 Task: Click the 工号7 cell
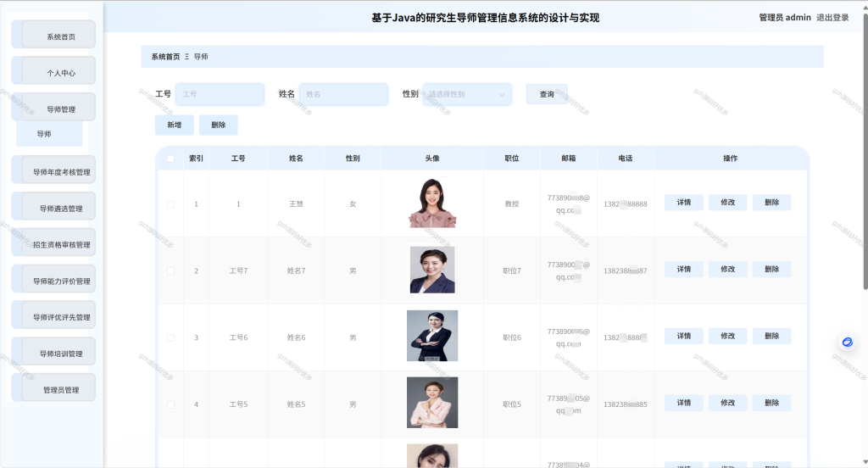(238, 270)
